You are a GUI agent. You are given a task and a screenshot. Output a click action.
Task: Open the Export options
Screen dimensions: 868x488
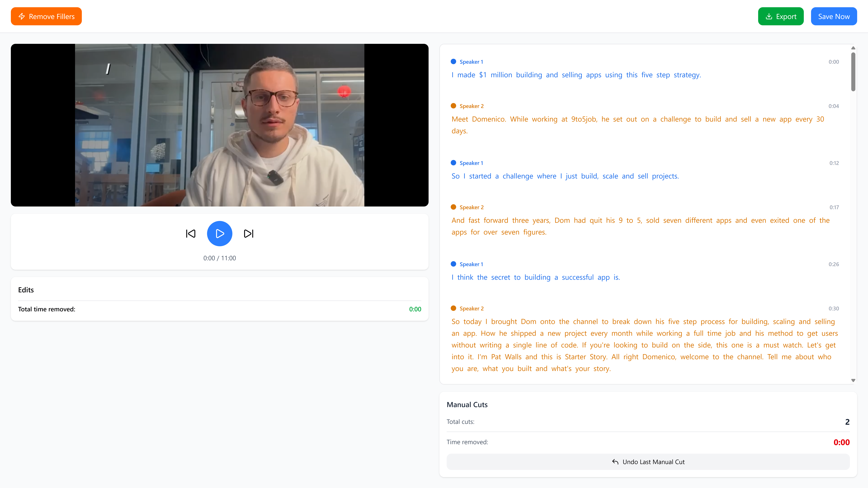coord(781,16)
